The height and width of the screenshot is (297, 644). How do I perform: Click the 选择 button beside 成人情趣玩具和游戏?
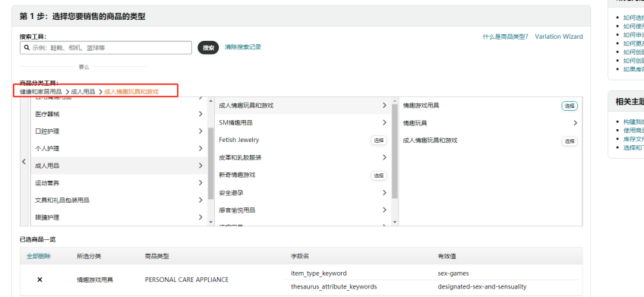coord(570,141)
